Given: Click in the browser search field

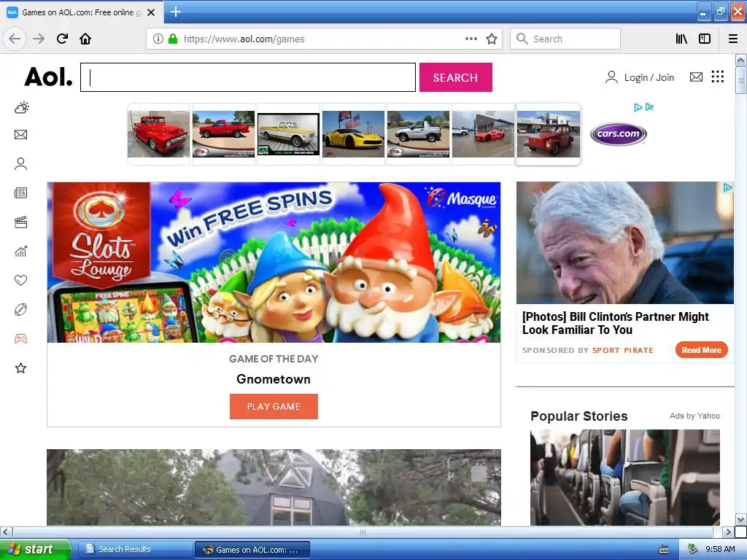Looking at the screenshot, I should (565, 39).
